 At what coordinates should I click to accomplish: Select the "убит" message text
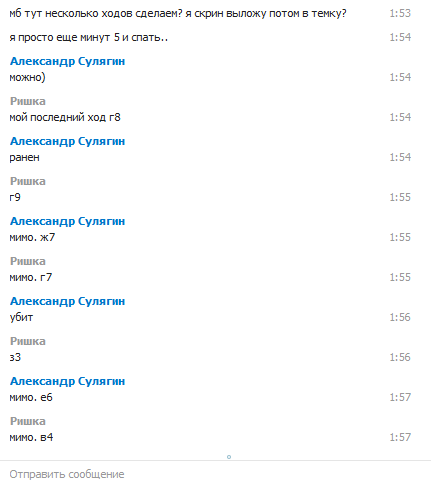(21, 317)
